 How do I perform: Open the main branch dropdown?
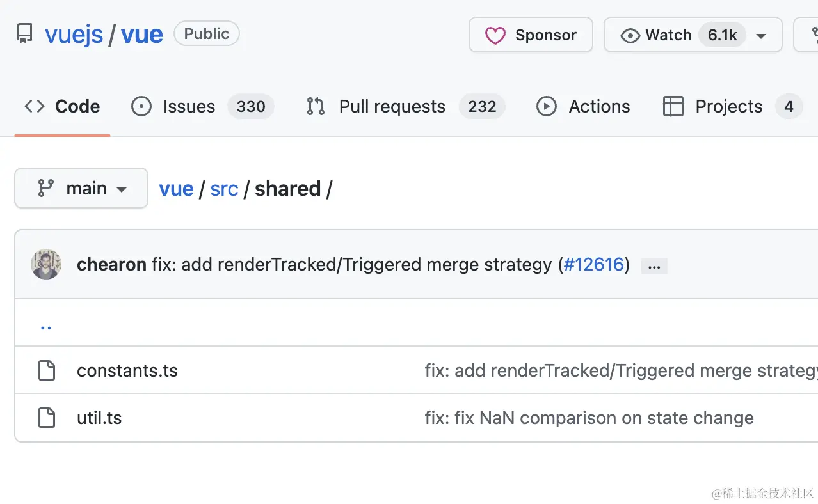[x=81, y=188]
